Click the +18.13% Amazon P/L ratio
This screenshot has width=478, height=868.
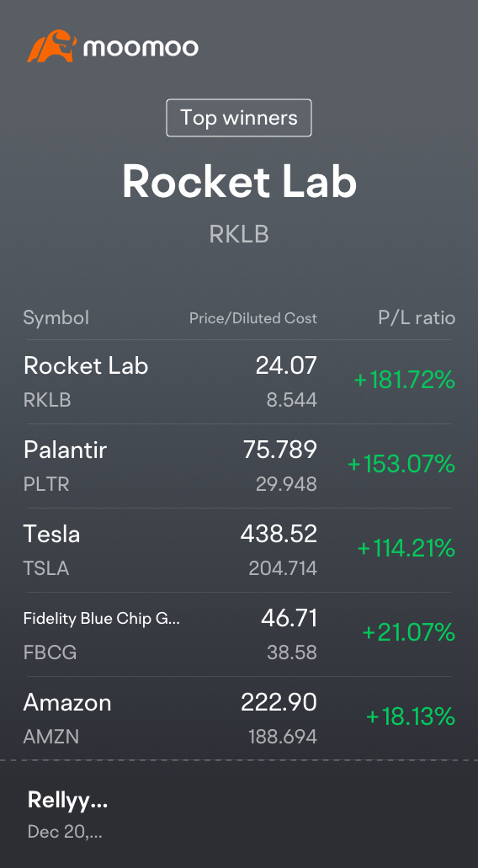[411, 716]
